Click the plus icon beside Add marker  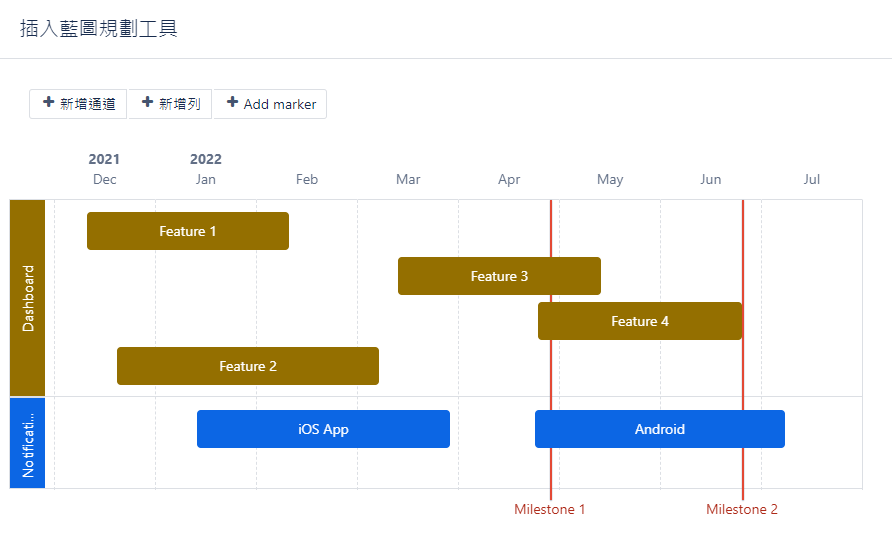click(x=233, y=103)
